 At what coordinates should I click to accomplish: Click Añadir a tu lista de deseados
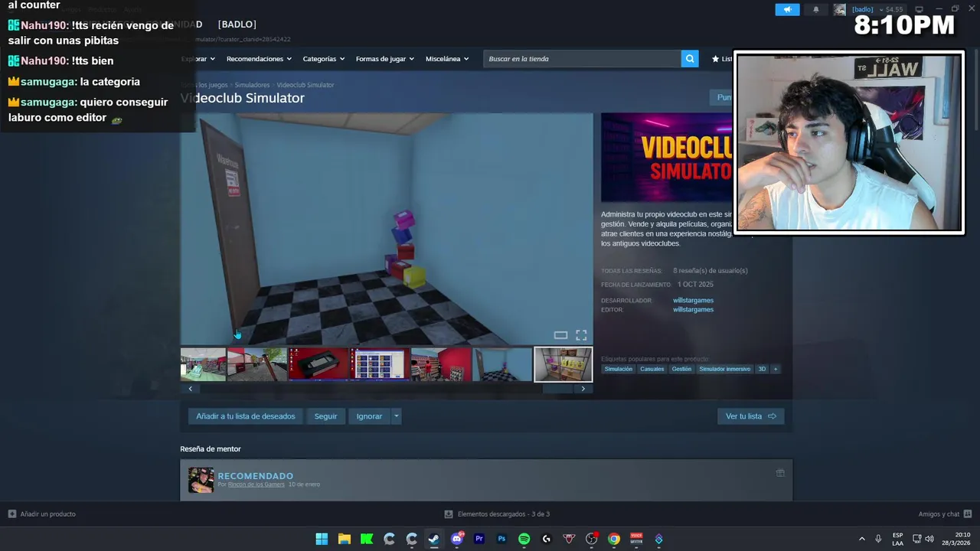(245, 416)
